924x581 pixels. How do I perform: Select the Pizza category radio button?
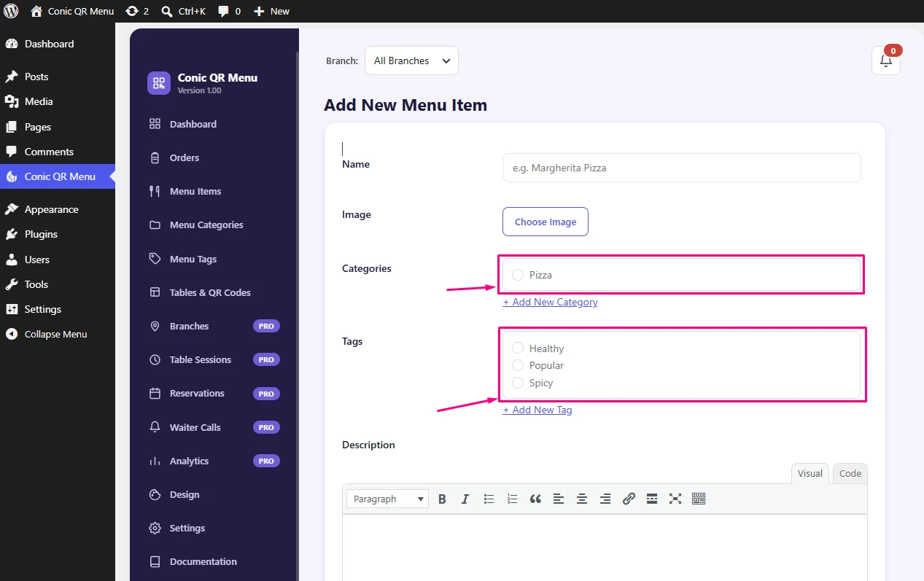tap(518, 275)
